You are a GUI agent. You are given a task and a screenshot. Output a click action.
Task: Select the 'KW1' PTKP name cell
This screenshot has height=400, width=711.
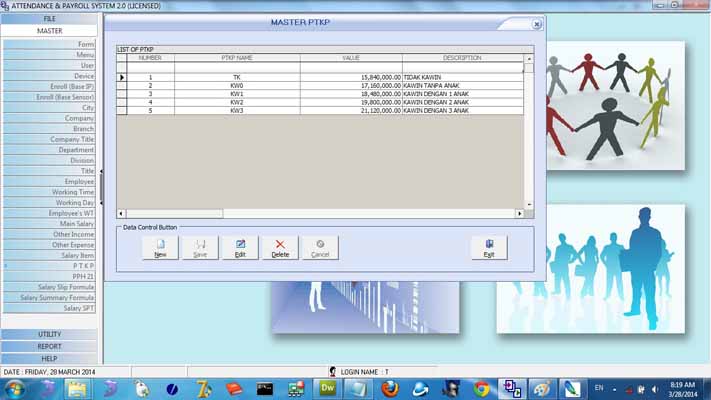(x=237, y=94)
